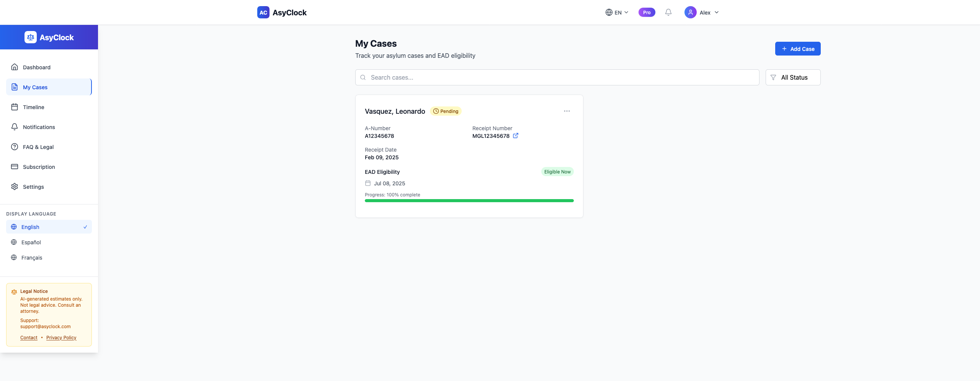Open the three-dot menu on Vasquez case
980x381 pixels.
[x=567, y=111]
